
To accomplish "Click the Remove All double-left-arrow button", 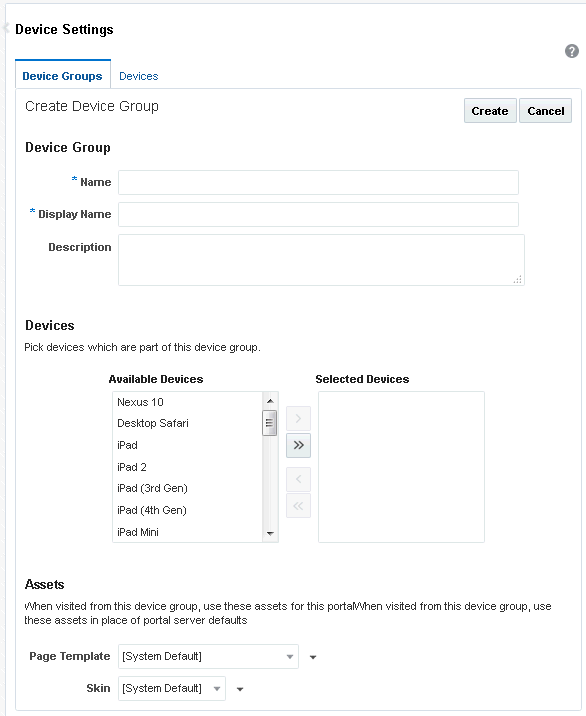I will (x=298, y=505).
